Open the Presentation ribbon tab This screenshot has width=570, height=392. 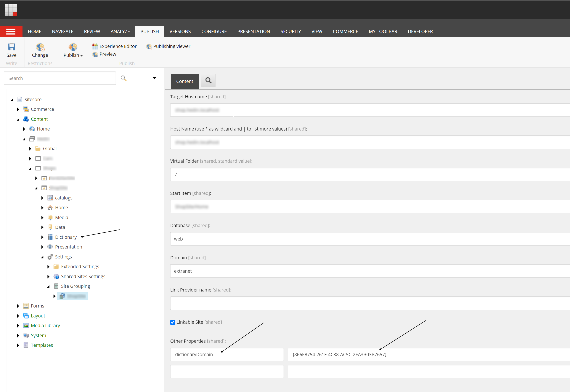(253, 31)
